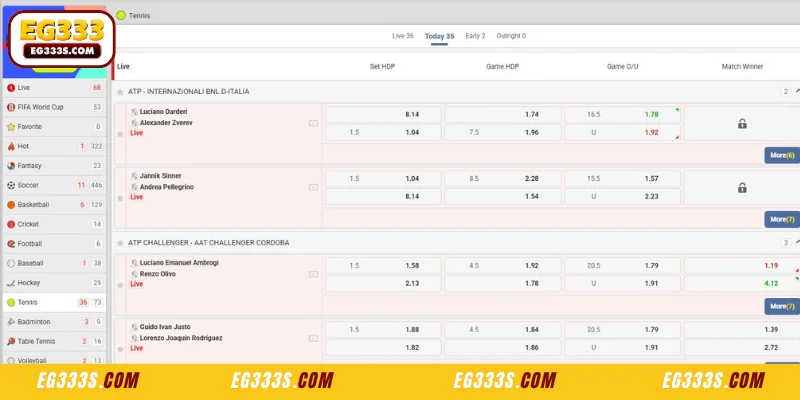This screenshot has height=400, width=800.
Task: Click locked Match Winner for Darderi match
Action: click(x=742, y=123)
